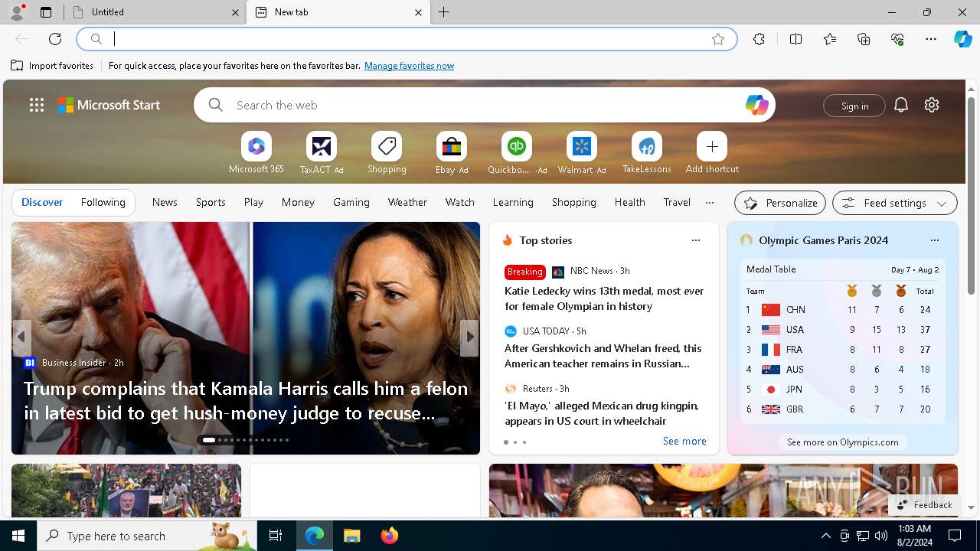Refresh the current page
This screenshot has width=980, height=551.
click(55, 39)
